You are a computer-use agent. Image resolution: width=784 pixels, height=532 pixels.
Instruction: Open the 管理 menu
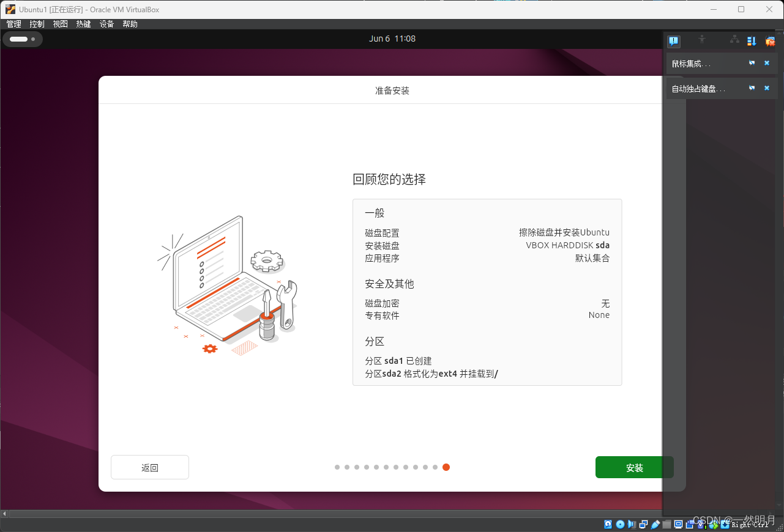[13, 24]
